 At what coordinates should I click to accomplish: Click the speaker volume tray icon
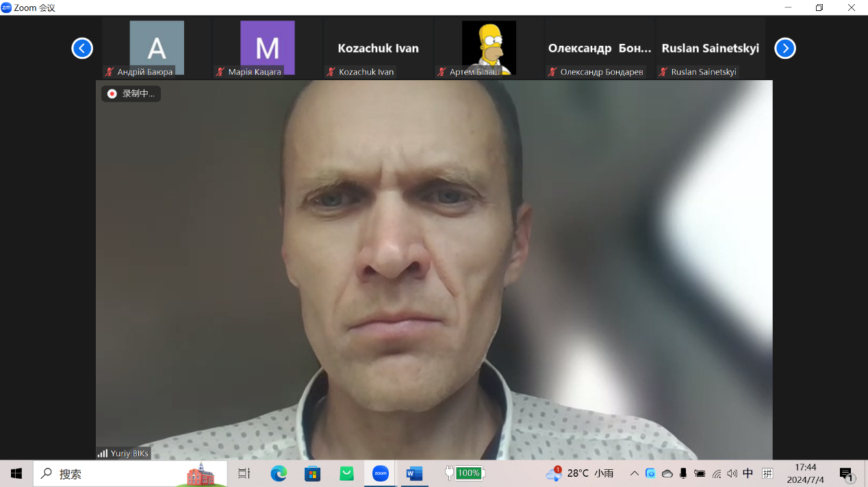click(x=732, y=473)
